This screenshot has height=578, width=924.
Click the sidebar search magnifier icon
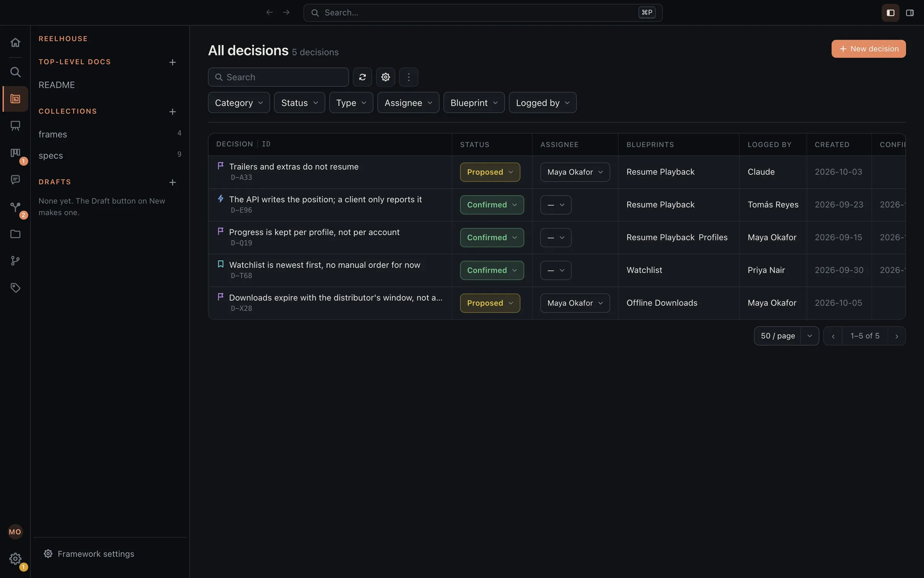tap(15, 72)
